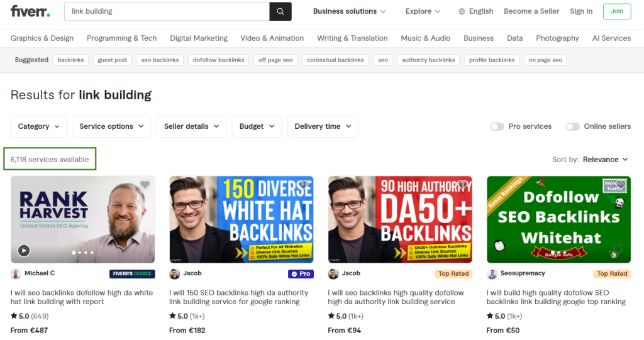Click the globe language icon
Screen dimensions: 644x340
point(462,11)
